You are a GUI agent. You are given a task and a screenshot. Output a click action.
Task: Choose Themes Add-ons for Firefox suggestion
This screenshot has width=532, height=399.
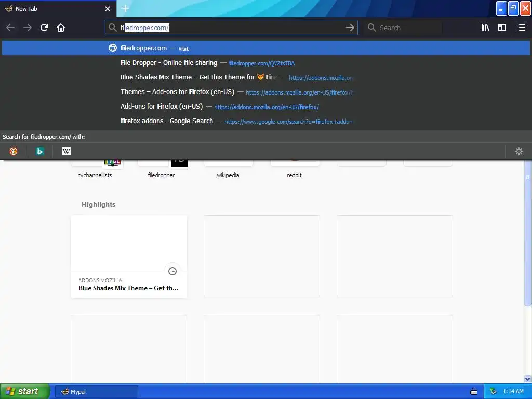[x=266, y=92]
